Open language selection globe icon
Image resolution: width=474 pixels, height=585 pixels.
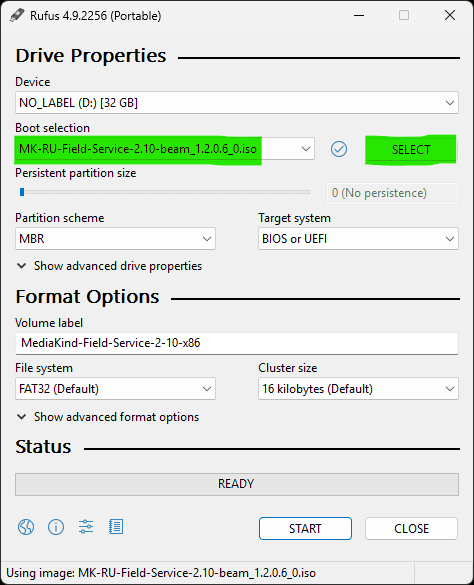pos(26,527)
